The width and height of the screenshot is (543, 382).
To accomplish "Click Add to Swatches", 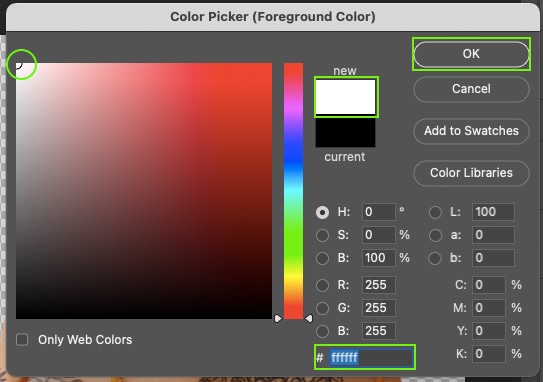I will [x=471, y=131].
